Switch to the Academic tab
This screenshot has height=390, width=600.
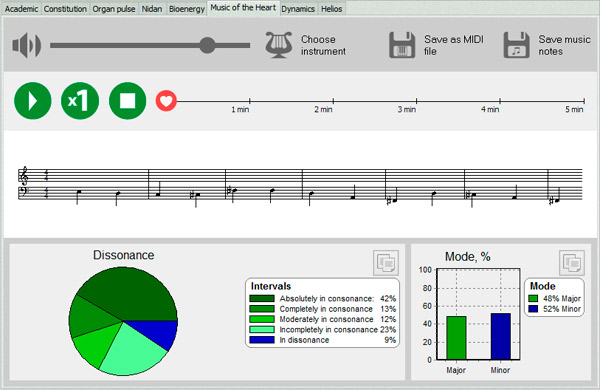coord(21,9)
